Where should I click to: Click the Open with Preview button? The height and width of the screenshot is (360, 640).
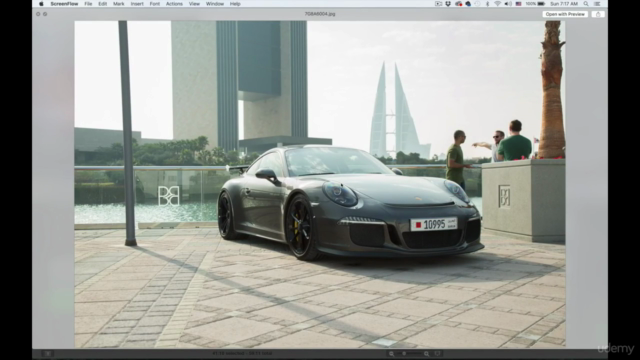[565, 14]
